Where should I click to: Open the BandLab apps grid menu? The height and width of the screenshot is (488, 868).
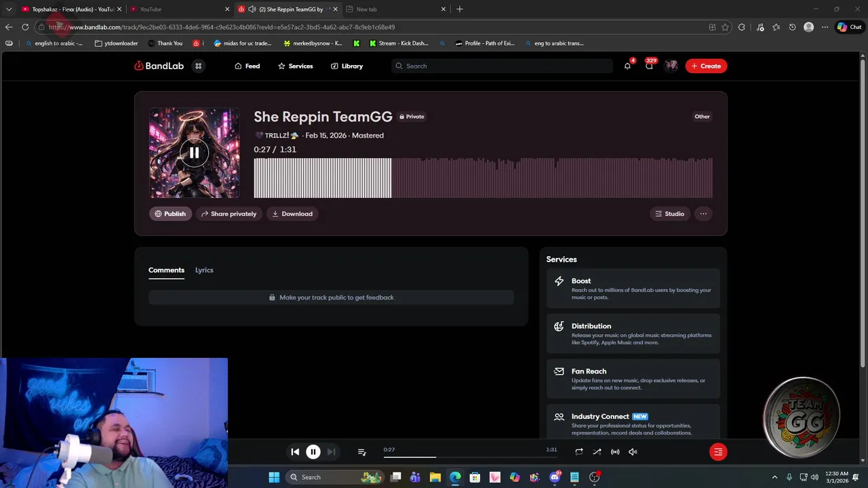pos(198,66)
